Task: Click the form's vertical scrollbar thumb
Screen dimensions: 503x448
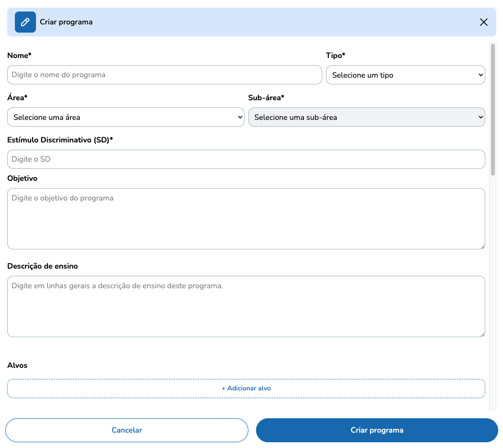Action: 493,109
